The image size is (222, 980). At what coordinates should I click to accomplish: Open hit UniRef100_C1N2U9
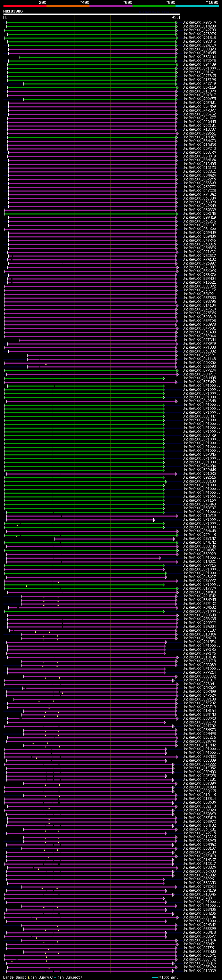(199, 26)
